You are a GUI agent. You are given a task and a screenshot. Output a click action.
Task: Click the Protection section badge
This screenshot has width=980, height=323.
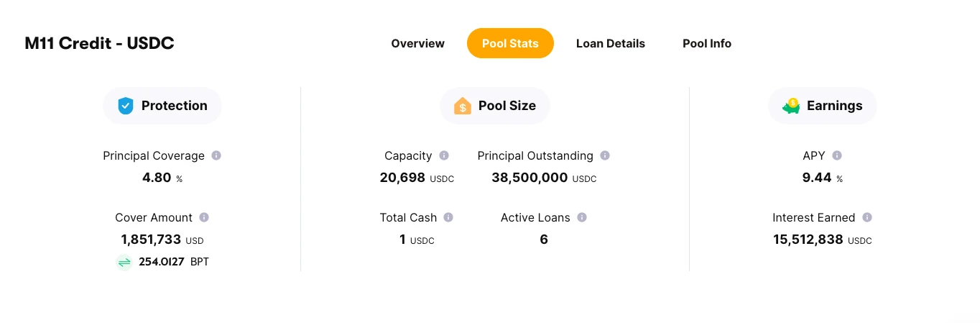click(x=162, y=106)
